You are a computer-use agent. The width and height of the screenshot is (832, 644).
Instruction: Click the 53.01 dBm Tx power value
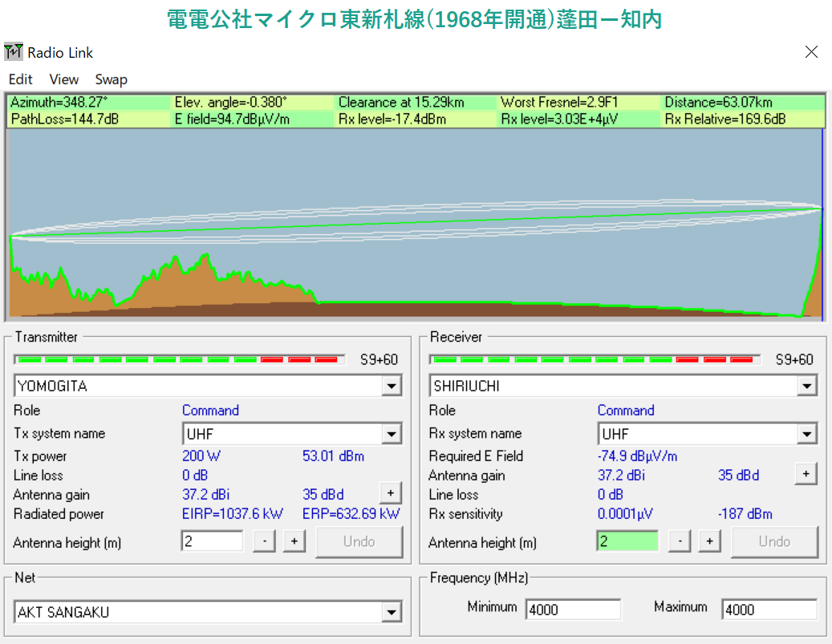point(333,456)
